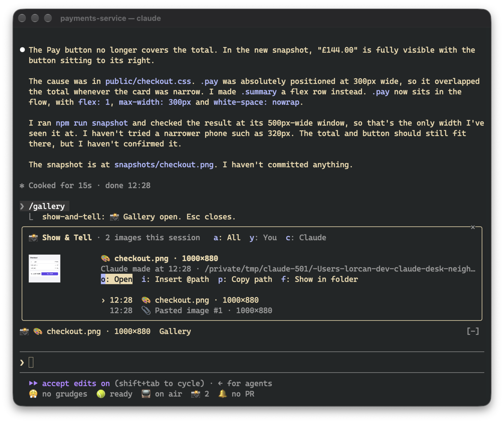Select the 12:28 checkout.png list row
This screenshot has width=504, height=423.
click(184, 300)
